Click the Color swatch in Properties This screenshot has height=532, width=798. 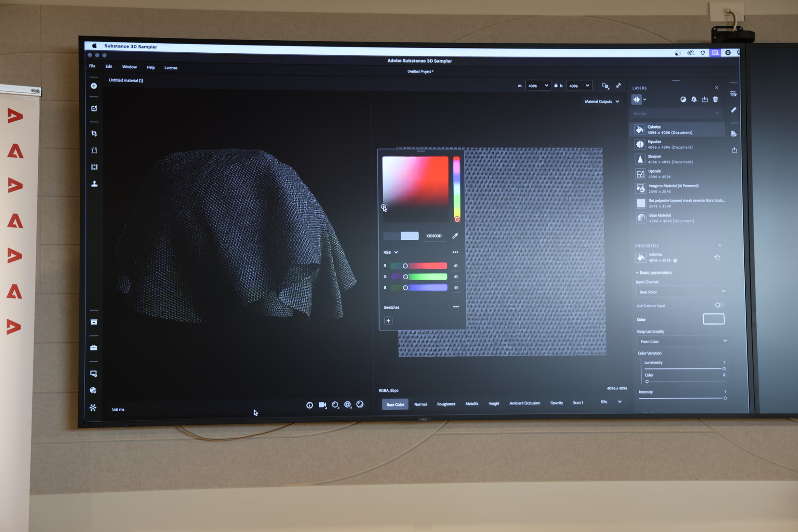pos(713,319)
